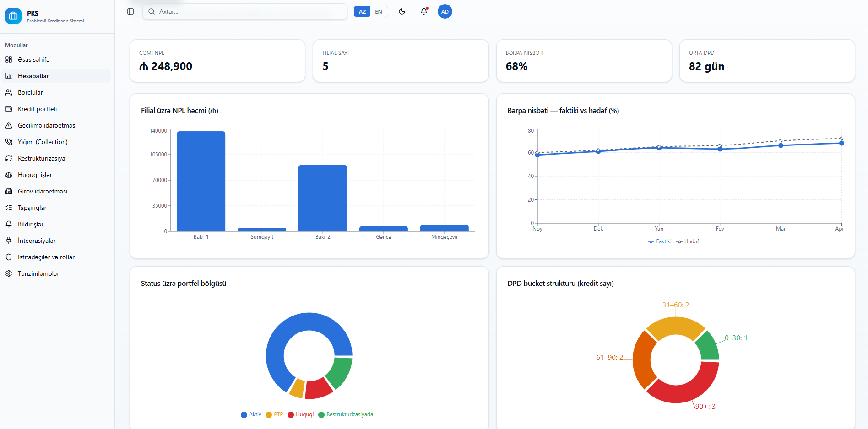Image resolution: width=868 pixels, height=429 pixels.
Task: Click the Əsas səhifə grid icon
Action: 9,59
